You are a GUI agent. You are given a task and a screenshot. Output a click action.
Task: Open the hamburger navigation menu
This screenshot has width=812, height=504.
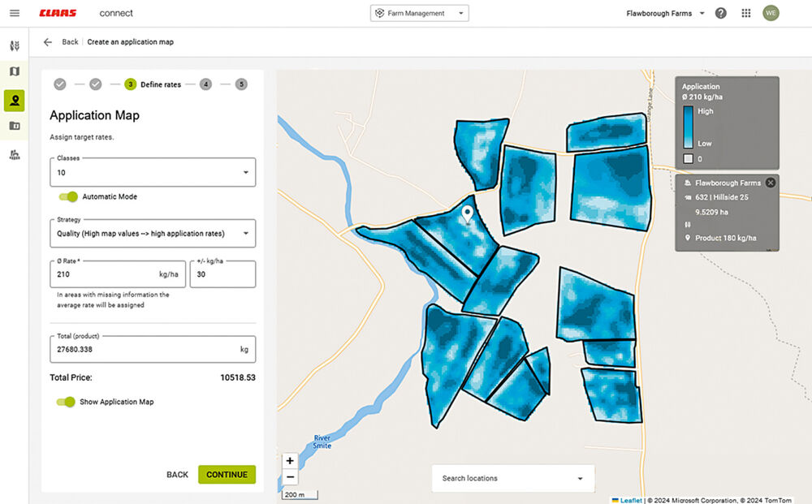pos(15,13)
